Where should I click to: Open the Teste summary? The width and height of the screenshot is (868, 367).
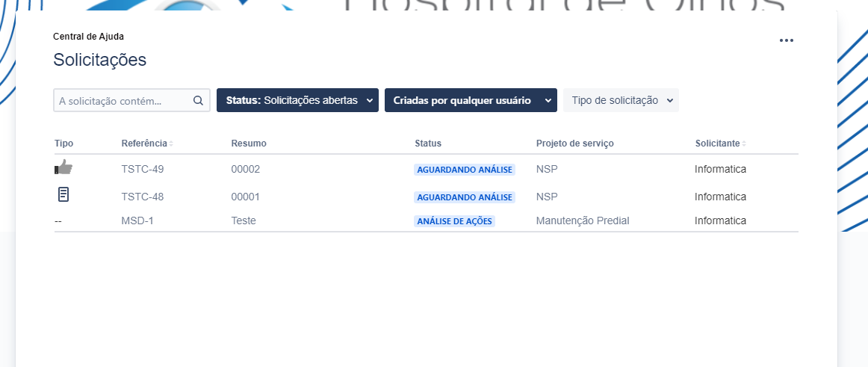click(x=244, y=220)
